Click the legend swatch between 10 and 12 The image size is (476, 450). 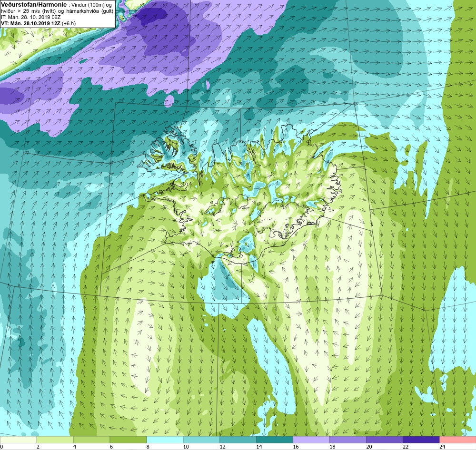[x=201, y=440]
